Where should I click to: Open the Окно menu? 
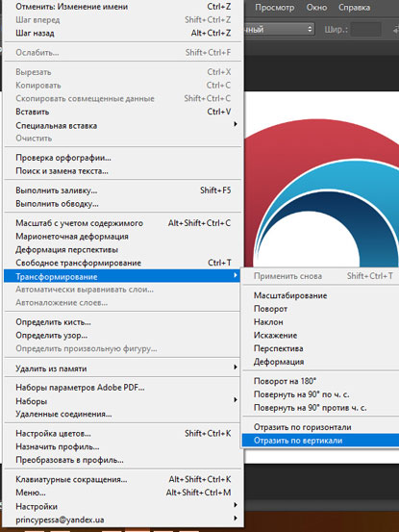pyautogui.click(x=316, y=8)
